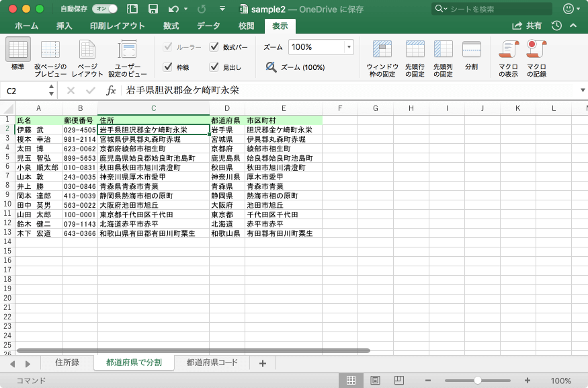Switch to page layout view in status bar
Image resolution: width=588 pixels, height=388 pixels.
375,380
